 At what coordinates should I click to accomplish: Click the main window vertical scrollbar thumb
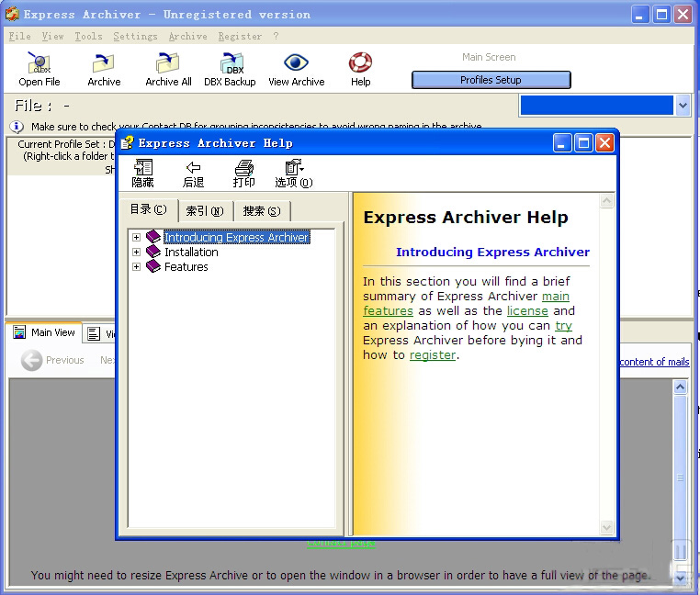coord(681,477)
